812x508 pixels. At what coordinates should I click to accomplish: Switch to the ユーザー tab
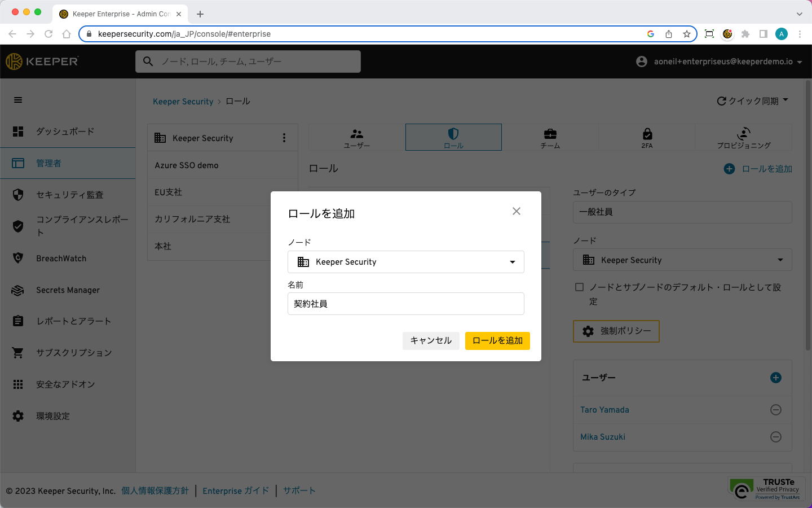(x=357, y=138)
